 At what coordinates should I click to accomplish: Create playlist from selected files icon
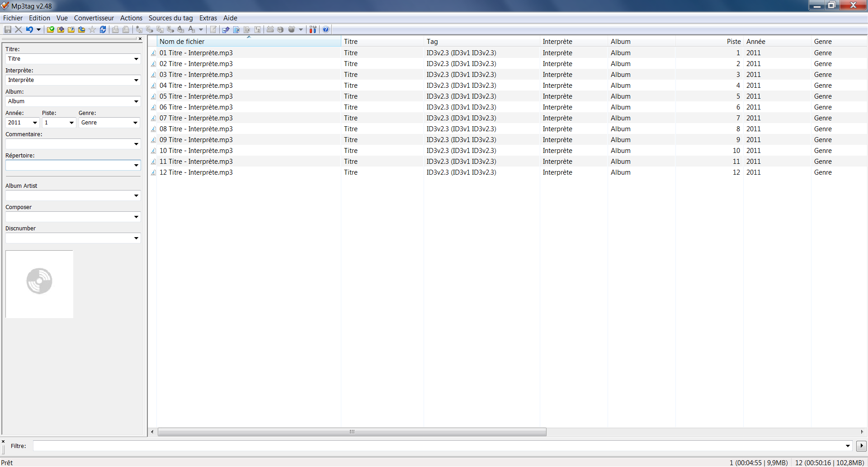[247, 29]
